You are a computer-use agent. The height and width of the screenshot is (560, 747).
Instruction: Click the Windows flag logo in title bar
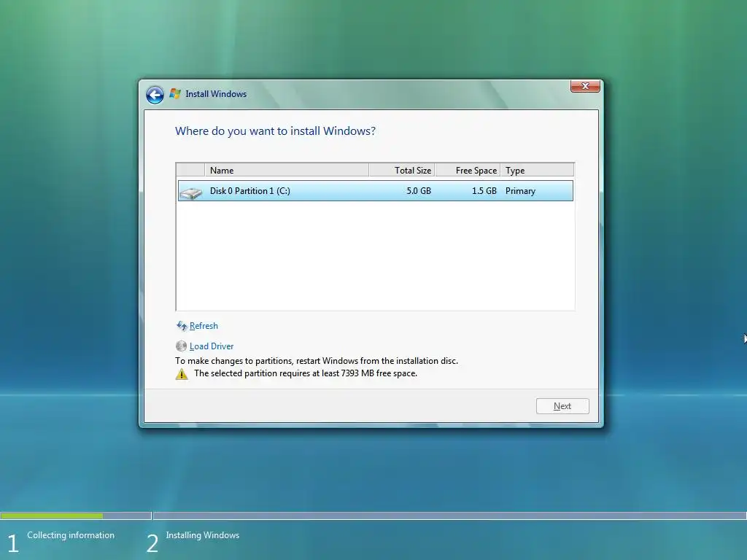[x=175, y=94]
